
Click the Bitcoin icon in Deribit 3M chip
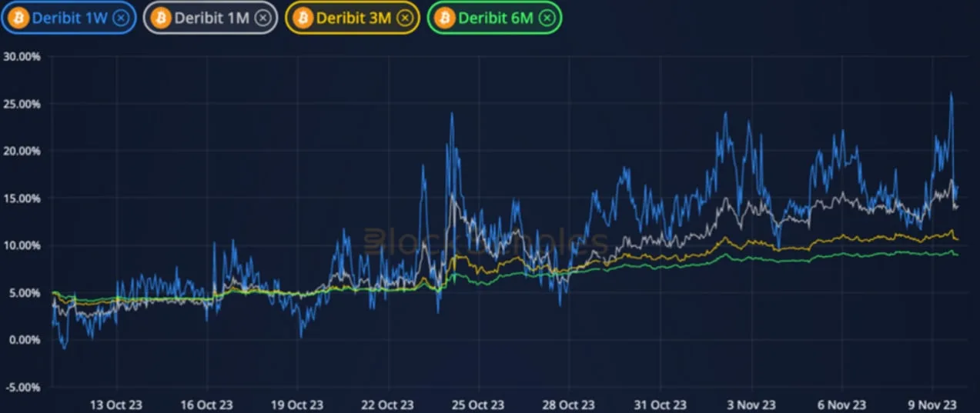click(303, 18)
